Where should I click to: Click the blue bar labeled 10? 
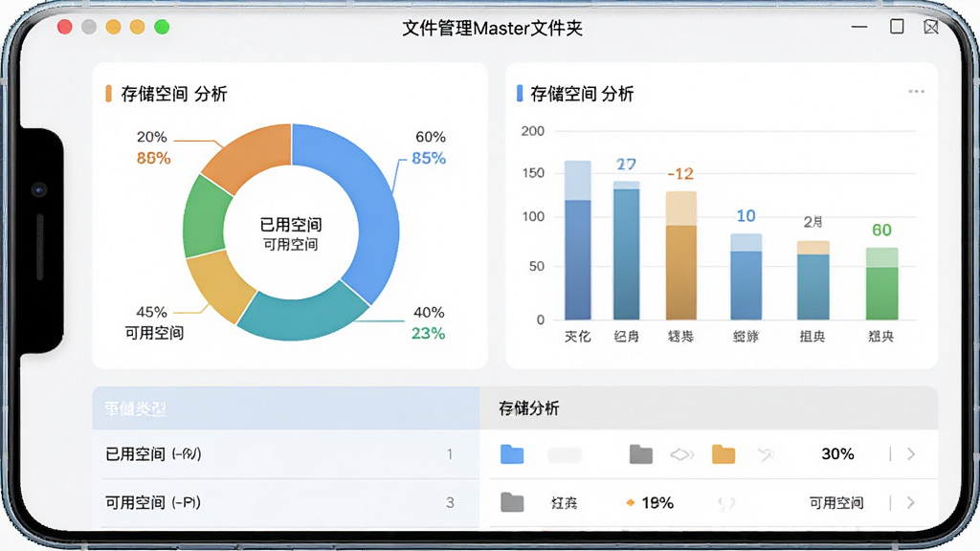746,276
